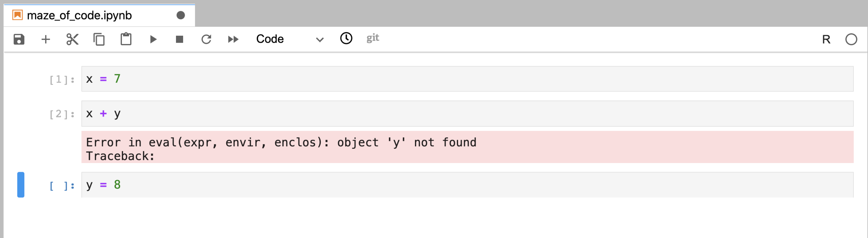Run the selected cell
The width and height of the screenshot is (868, 238).
153,39
